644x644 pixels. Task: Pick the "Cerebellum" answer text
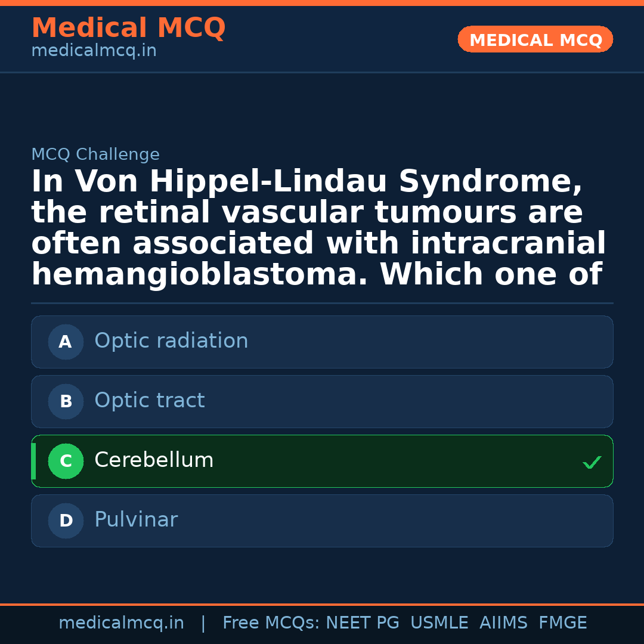coord(154,460)
